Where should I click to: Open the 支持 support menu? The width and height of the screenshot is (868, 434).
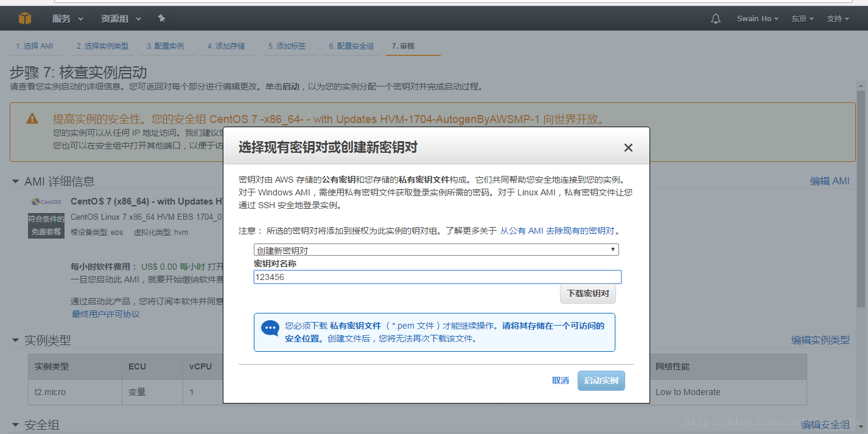[838, 19]
